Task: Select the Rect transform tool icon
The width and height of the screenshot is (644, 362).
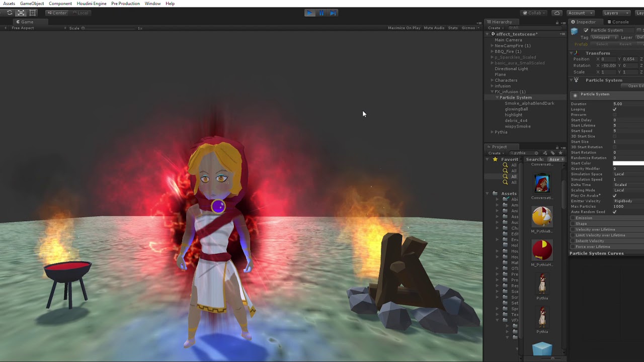Action: 33,13
